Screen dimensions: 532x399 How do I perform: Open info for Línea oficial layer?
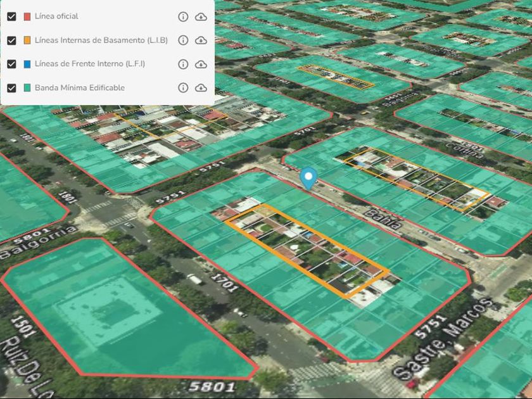(183, 16)
